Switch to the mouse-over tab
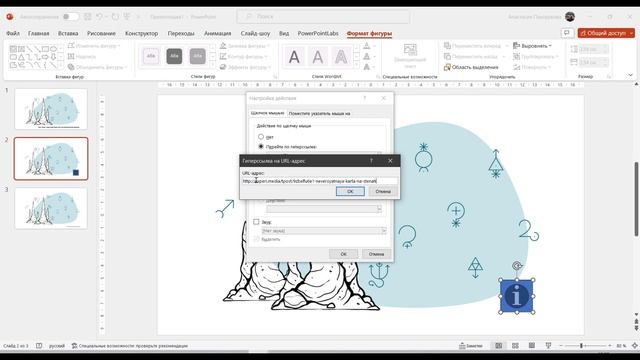Viewport: 640px width, 360px height. pyautogui.click(x=319, y=113)
